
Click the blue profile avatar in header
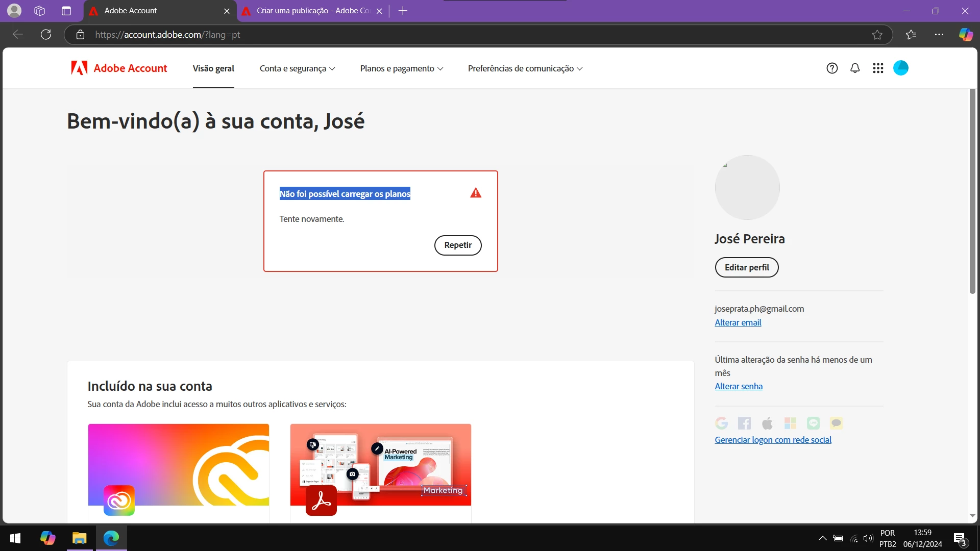901,68
